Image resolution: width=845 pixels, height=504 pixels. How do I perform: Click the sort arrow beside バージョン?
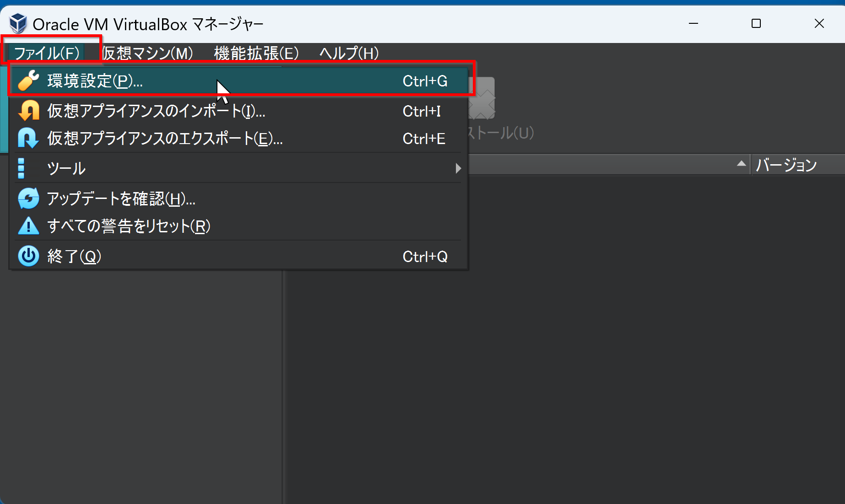pos(742,164)
